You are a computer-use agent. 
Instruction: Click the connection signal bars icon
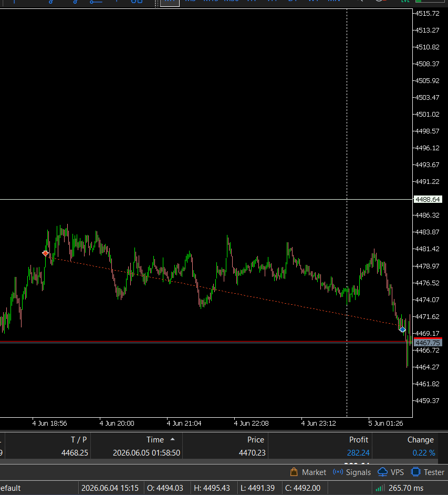380,488
